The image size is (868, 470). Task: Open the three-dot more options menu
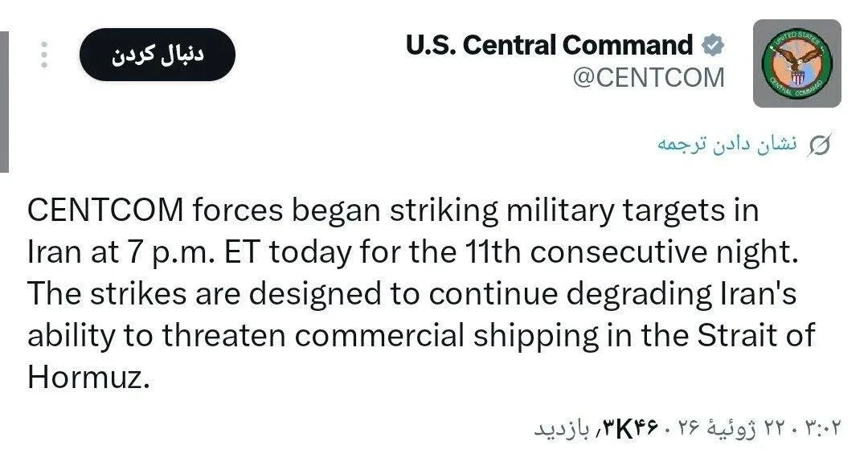[44, 55]
